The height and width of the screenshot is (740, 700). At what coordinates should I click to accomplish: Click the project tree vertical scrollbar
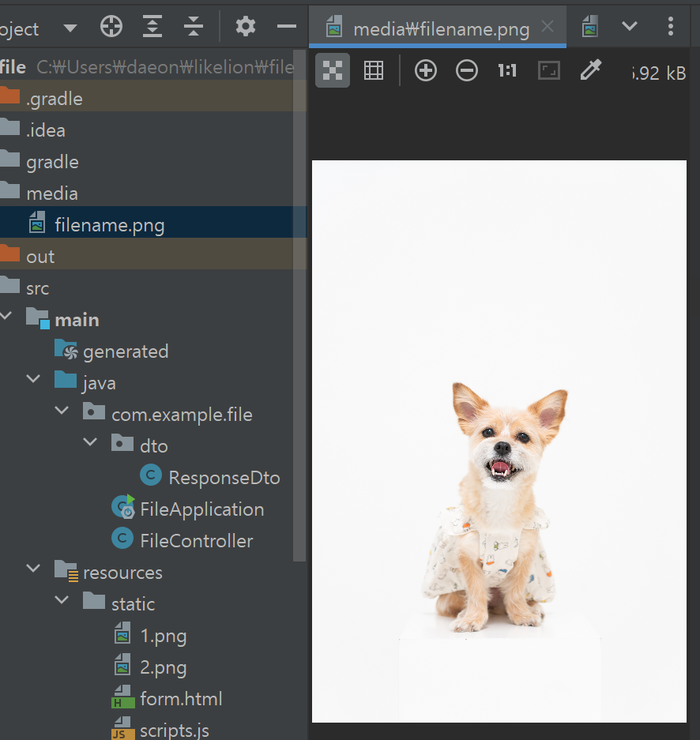click(299, 306)
